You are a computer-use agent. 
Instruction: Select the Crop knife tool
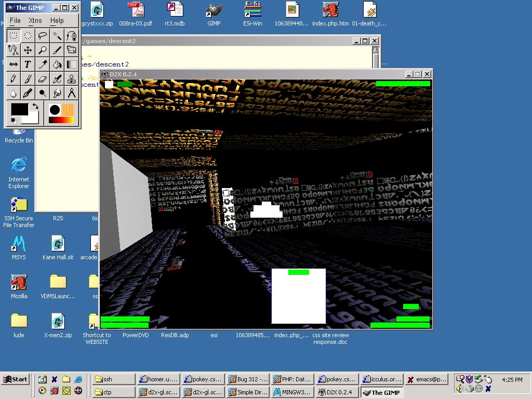pos(57,50)
